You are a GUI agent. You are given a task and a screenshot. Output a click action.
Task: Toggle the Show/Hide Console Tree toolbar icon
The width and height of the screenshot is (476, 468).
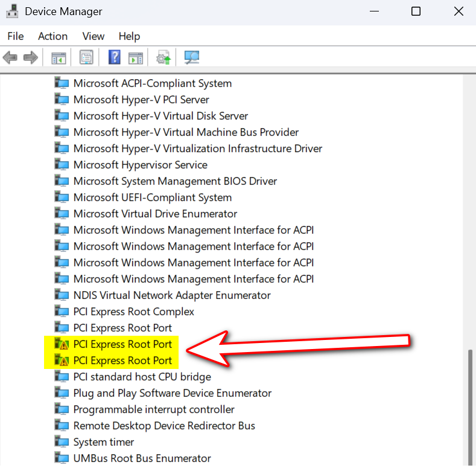(59, 57)
